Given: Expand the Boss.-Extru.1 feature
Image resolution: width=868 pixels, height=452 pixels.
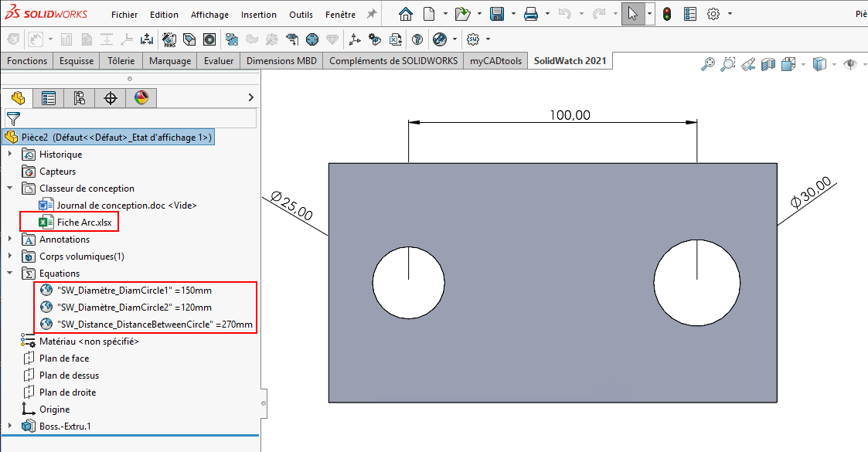Looking at the screenshot, I should (x=10, y=427).
